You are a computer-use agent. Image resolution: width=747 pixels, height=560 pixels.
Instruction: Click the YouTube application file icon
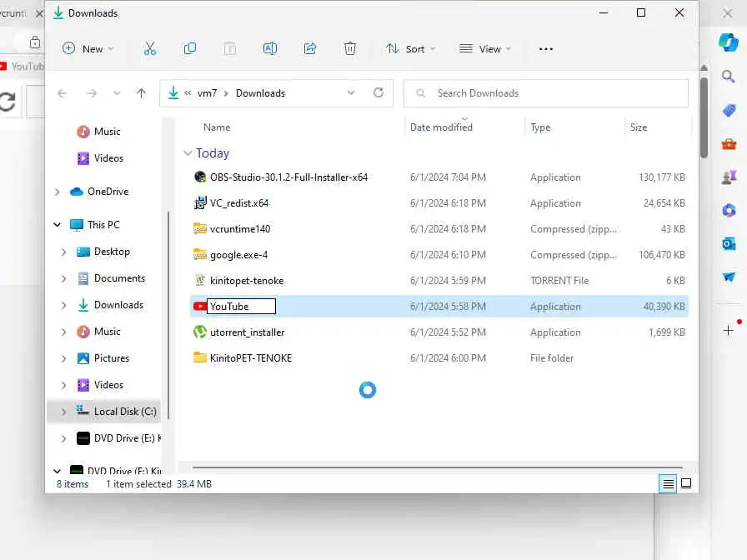199,306
